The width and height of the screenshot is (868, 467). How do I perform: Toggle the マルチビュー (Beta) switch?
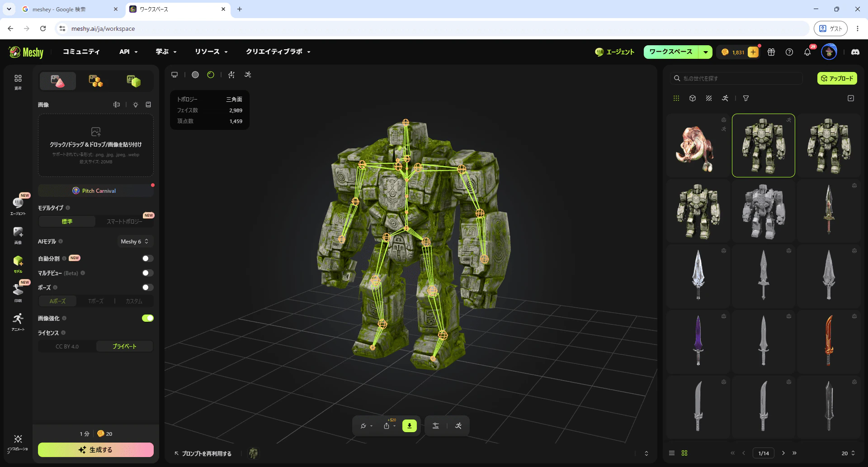(x=147, y=273)
